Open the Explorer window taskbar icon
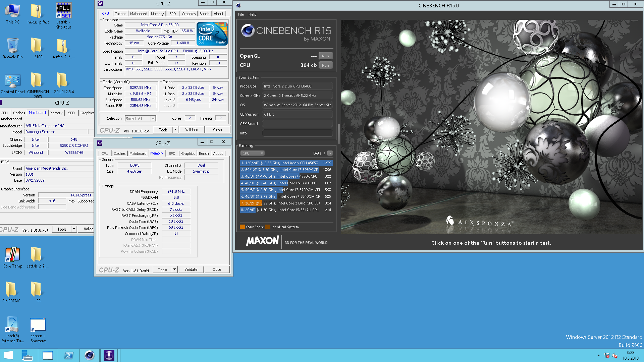The height and width of the screenshot is (362, 644). coord(48,355)
